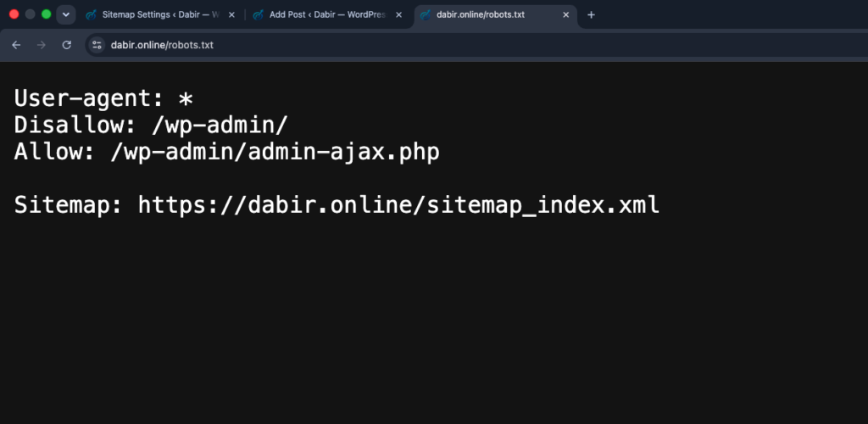The image size is (868, 424).
Task: Click the gray minimize window button
Action: [x=31, y=14]
